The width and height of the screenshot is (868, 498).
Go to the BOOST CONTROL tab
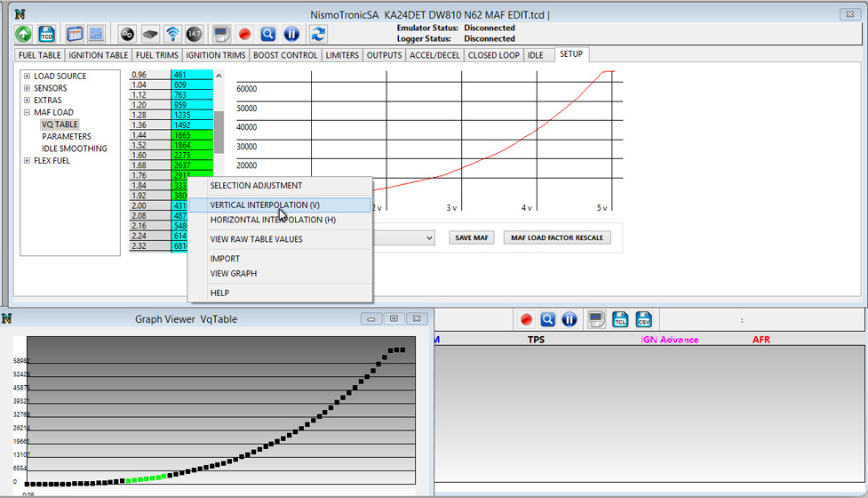click(x=285, y=55)
